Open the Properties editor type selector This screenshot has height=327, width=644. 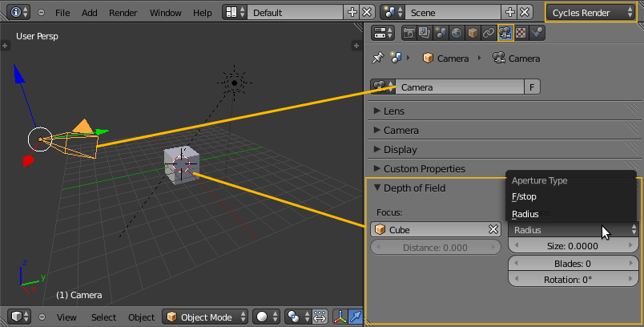pyautogui.click(x=383, y=33)
